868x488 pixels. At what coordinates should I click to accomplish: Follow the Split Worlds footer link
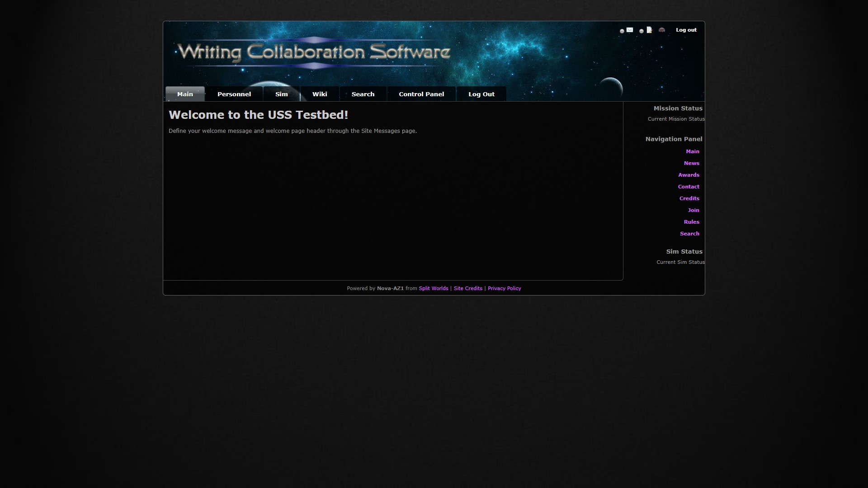(x=433, y=288)
